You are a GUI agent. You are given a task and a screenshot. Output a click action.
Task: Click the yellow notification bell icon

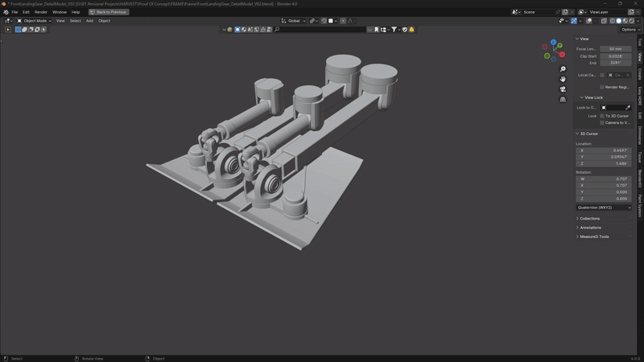pos(411,30)
